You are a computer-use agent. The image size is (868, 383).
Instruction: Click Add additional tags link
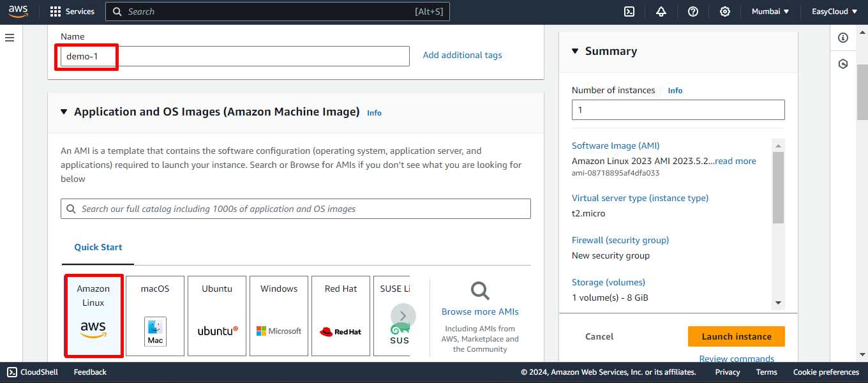tap(462, 56)
